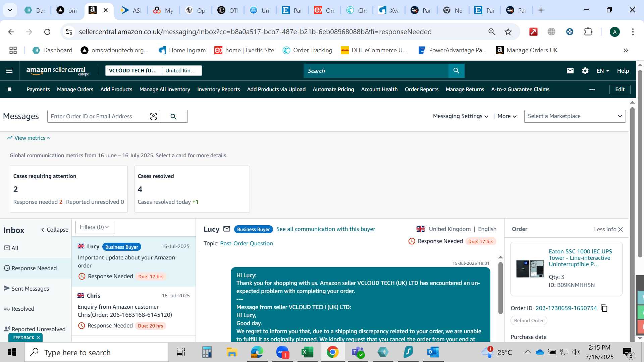Viewport: 644px width, 362px height.
Task: Open the settings gear in header
Action: [x=585, y=71]
